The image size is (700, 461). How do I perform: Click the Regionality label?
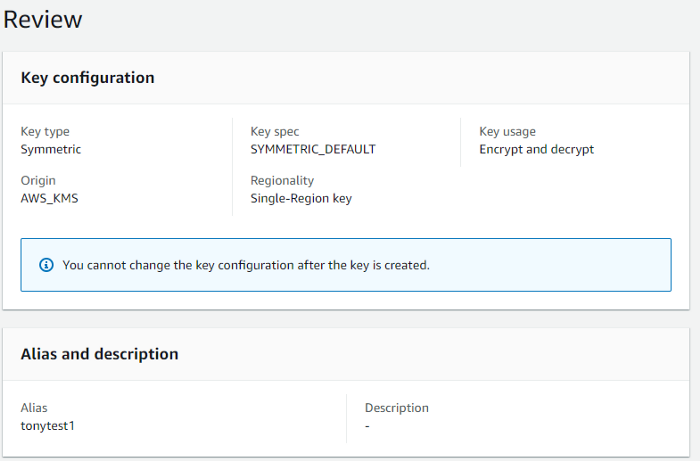[x=282, y=180]
